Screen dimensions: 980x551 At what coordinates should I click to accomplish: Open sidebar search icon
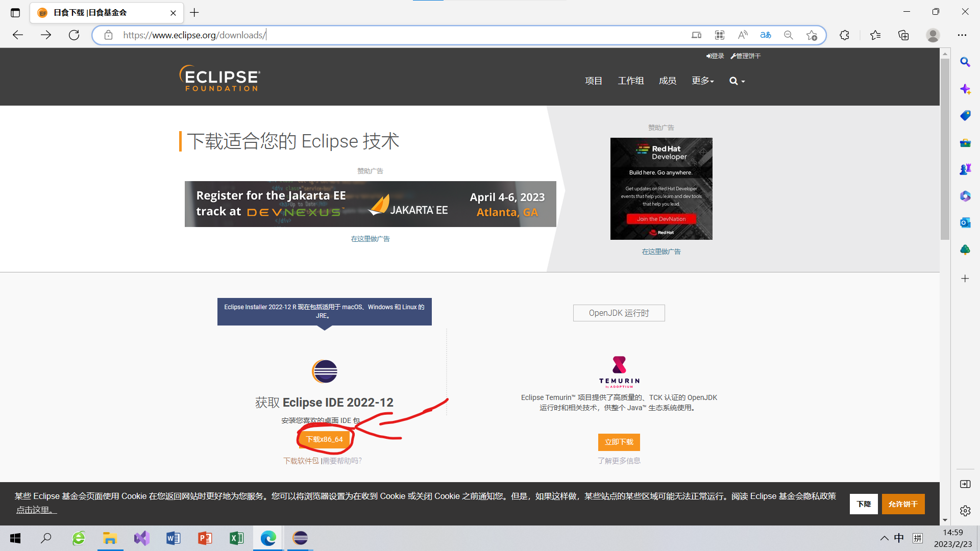pos(965,62)
